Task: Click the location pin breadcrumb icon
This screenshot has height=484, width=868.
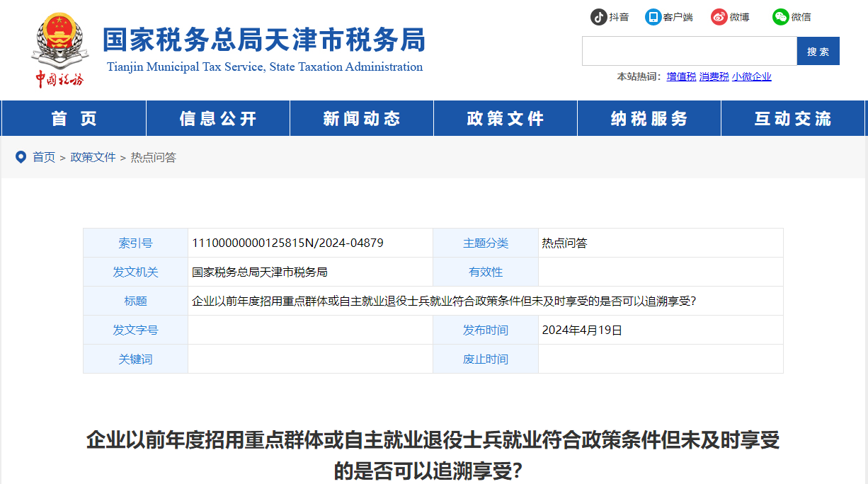Action: [20, 157]
